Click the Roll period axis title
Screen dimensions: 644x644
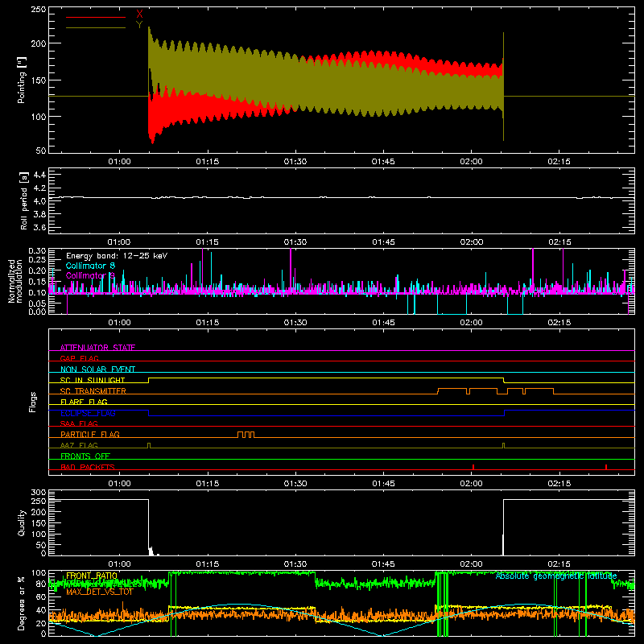pyautogui.click(x=23, y=200)
